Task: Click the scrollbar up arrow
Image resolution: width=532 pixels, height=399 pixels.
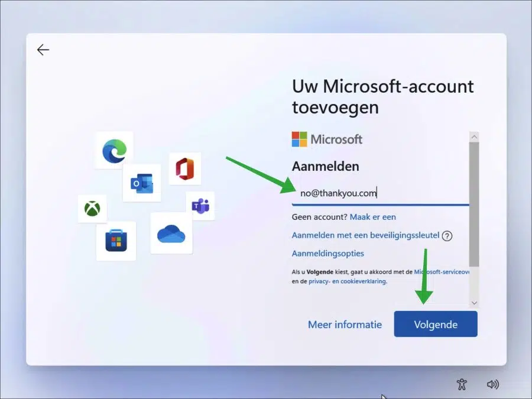Action: (474, 137)
